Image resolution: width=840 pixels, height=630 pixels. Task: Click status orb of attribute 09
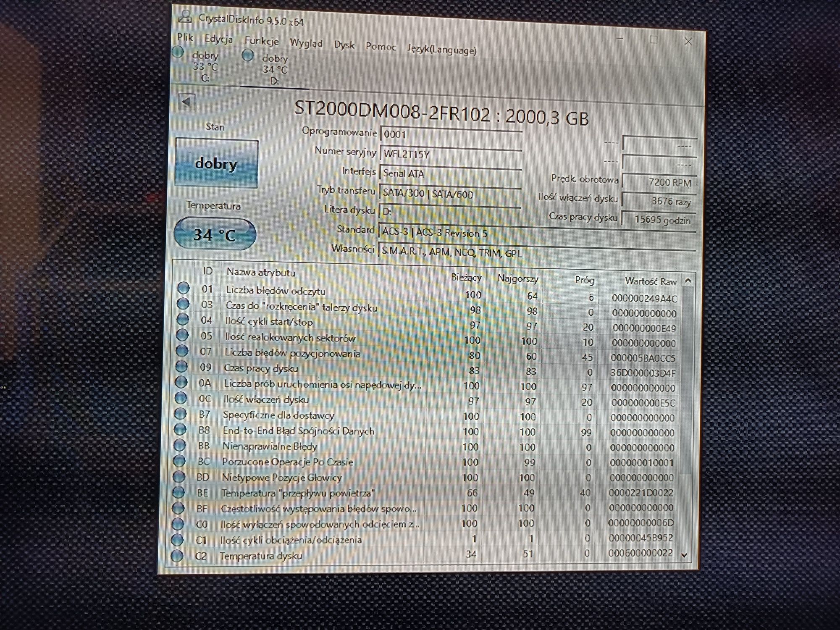pos(181,366)
